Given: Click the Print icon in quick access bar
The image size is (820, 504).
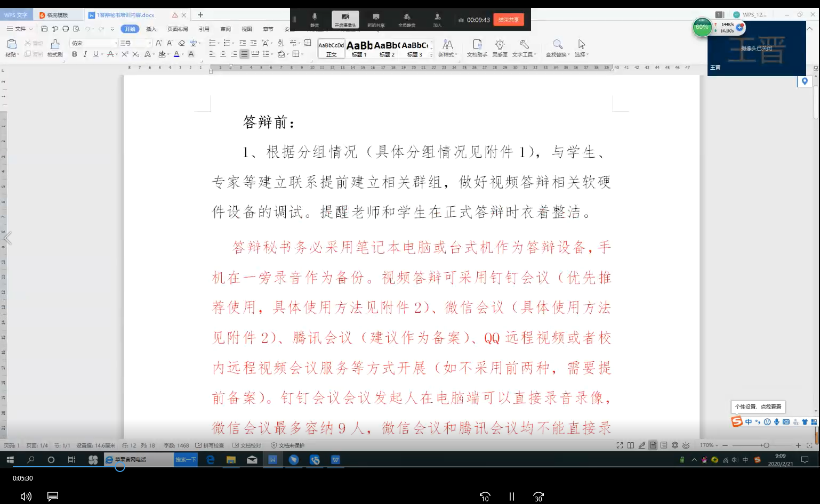Looking at the screenshot, I should [x=66, y=29].
